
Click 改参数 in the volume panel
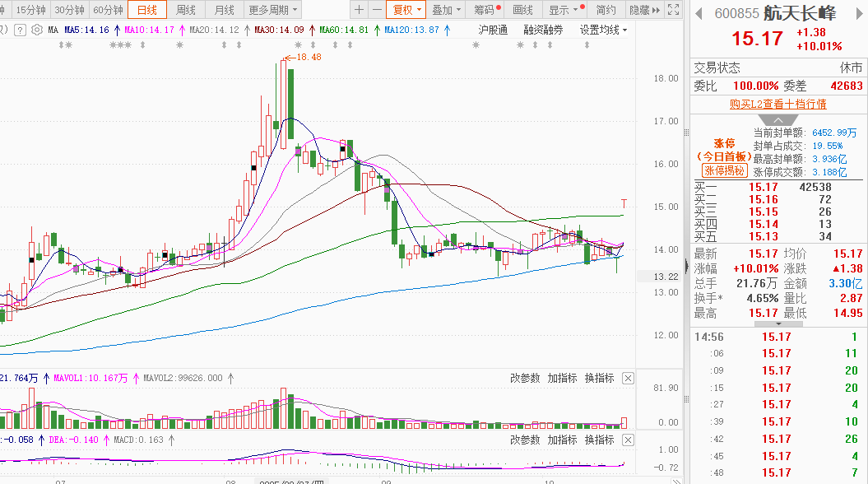[x=525, y=379]
